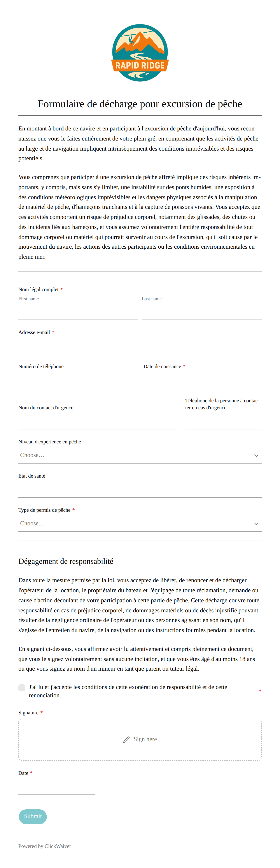Open the Niveau d'expérience en pêche dropdown
Screen dimensions: 280x868
140,455
